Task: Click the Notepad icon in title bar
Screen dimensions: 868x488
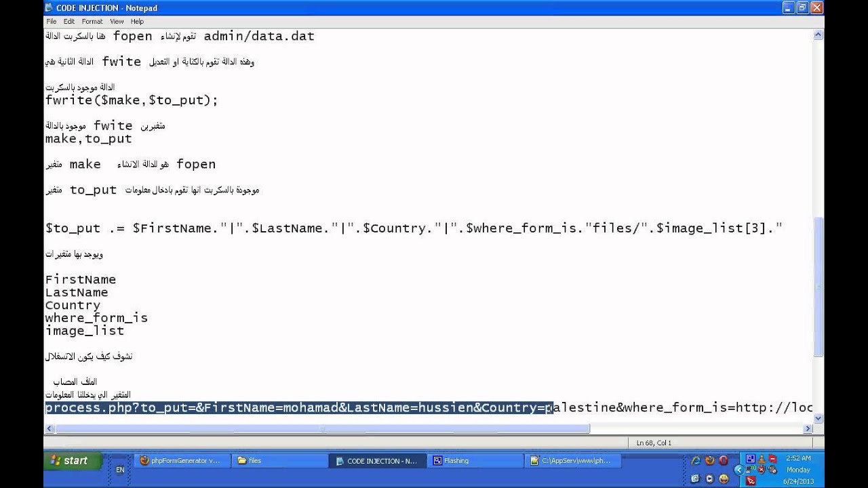Action: click(49, 7)
